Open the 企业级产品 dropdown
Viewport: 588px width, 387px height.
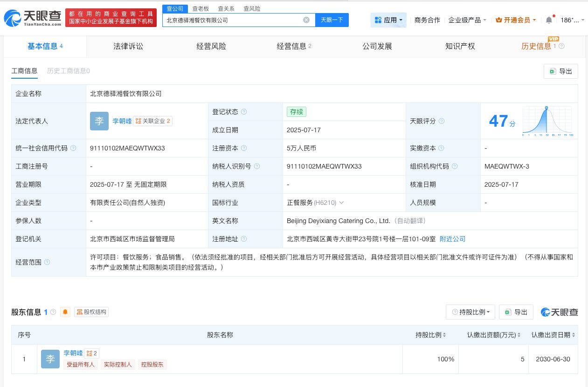pos(467,20)
